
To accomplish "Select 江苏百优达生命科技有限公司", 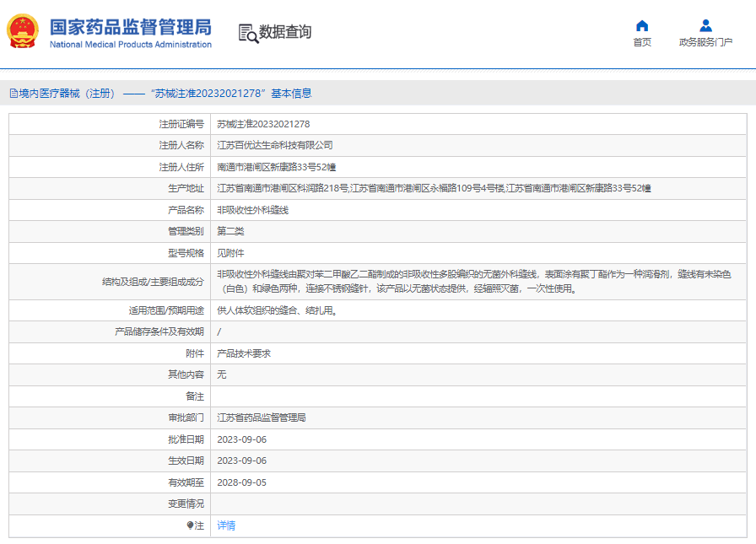I will [x=275, y=146].
